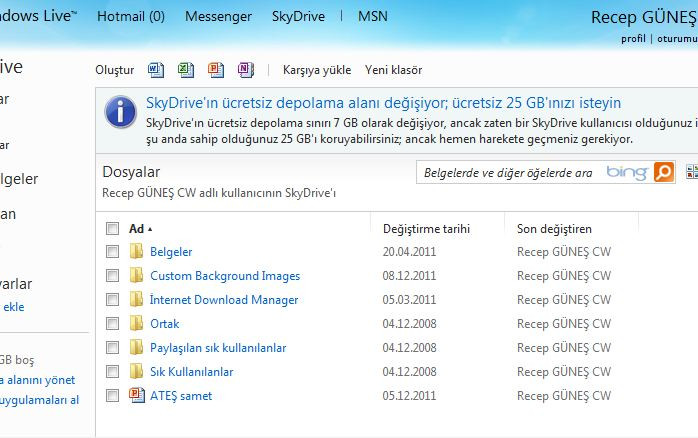Open MSN in top navigation
The width and height of the screenshot is (698, 438).
tap(373, 16)
